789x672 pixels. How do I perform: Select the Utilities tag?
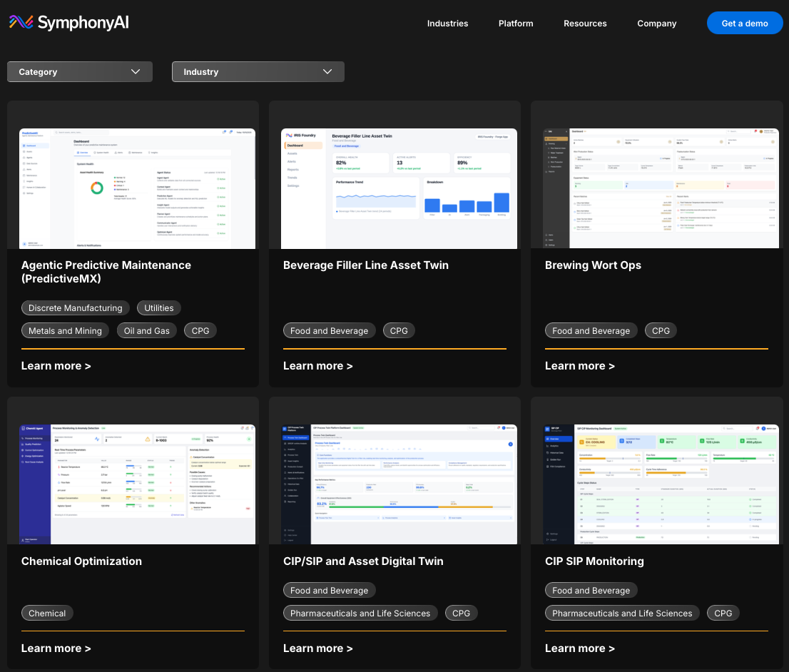point(159,308)
